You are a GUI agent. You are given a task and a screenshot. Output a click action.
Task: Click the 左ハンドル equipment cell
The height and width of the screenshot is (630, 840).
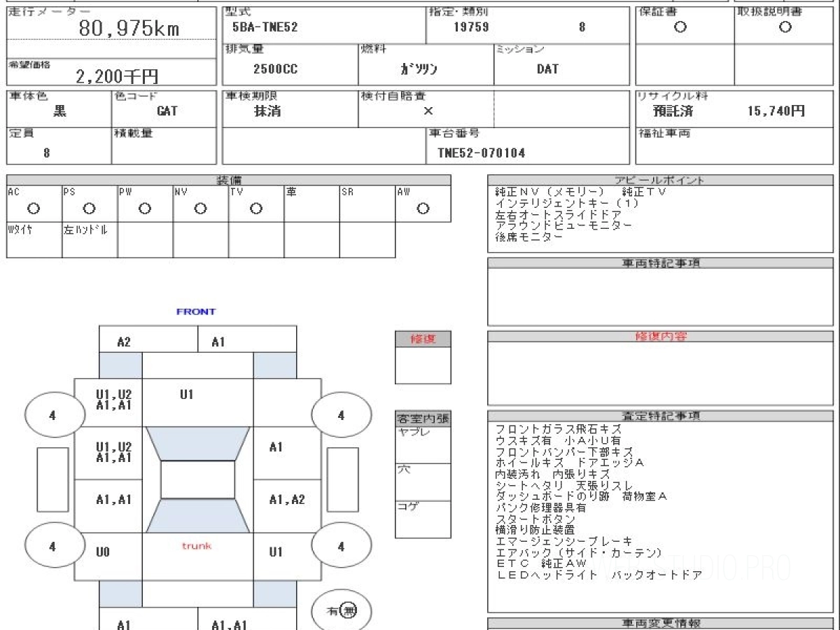[90, 240]
